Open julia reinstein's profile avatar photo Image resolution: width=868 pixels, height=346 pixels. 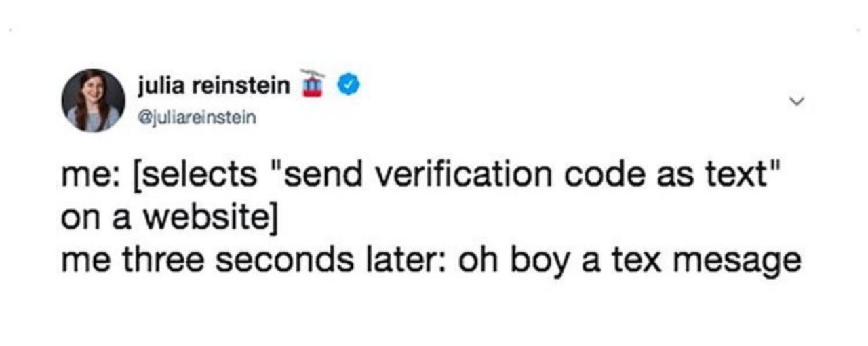(93, 100)
